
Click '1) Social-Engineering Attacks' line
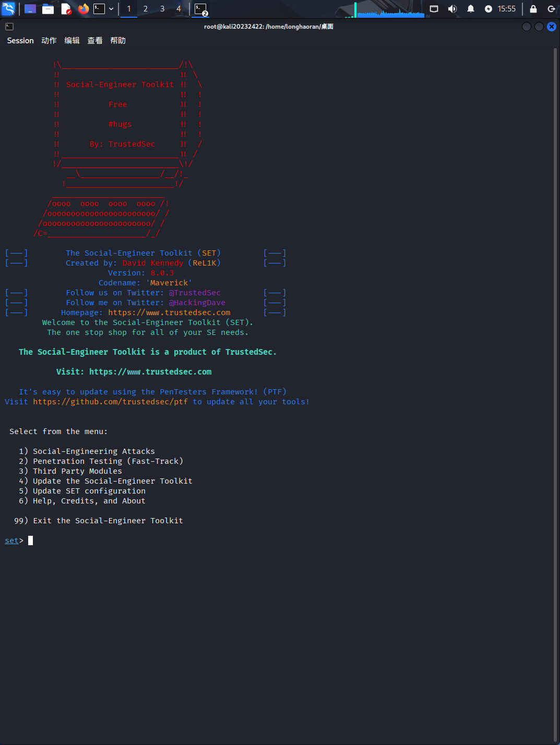point(87,451)
